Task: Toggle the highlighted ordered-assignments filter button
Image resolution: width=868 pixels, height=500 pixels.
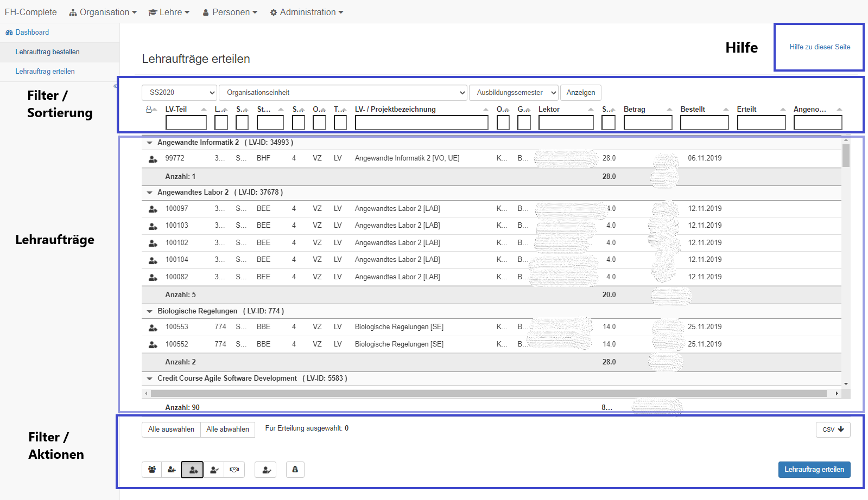Action: [192, 470]
